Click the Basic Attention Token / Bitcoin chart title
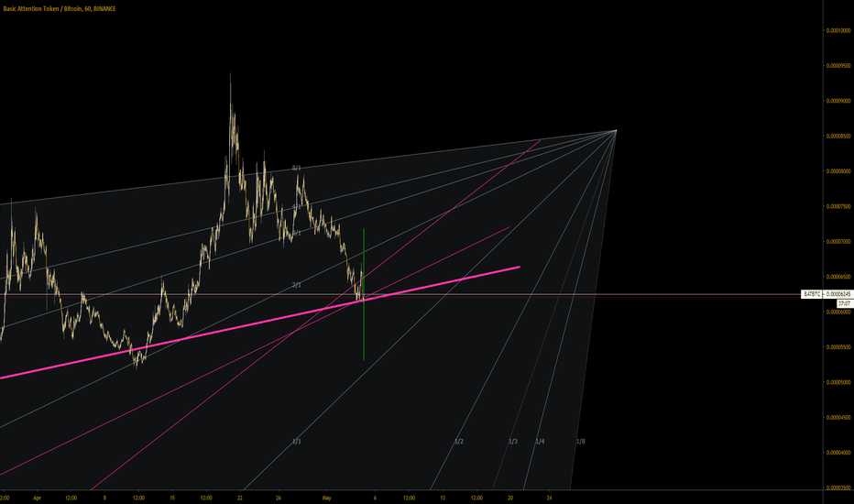 [x=60, y=9]
